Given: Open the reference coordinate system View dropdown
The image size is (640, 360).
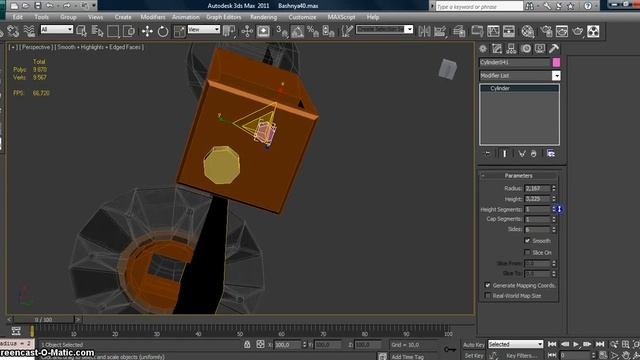Looking at the screenshot, I should (x=204, y=29).
